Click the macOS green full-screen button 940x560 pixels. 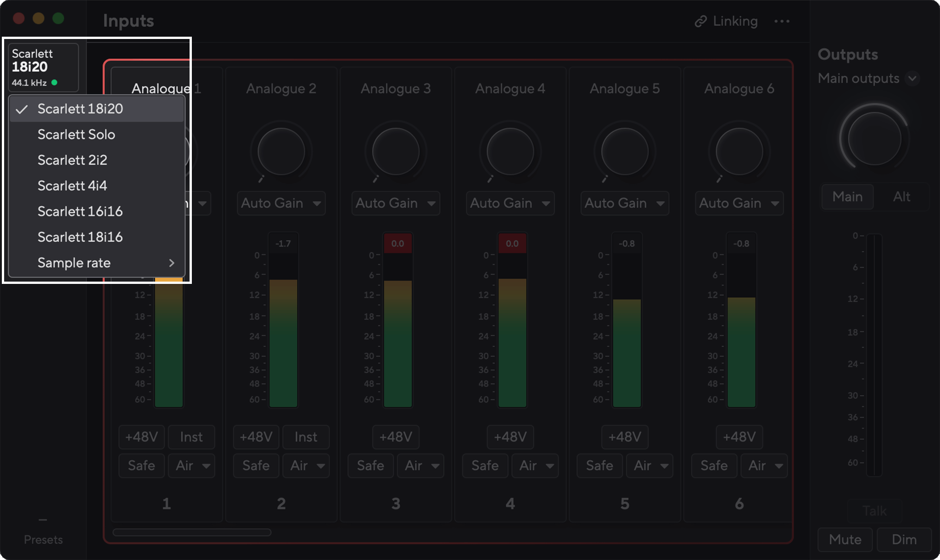coord(58,18)
